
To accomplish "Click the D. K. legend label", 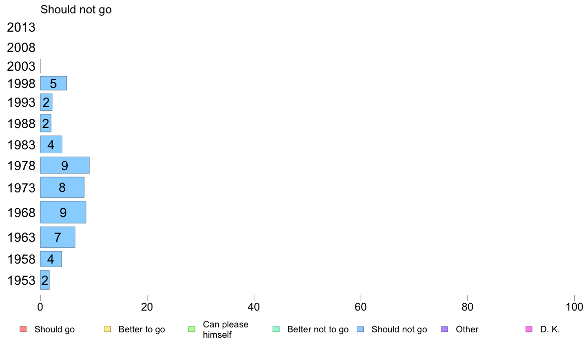I will tap(550, 329).
